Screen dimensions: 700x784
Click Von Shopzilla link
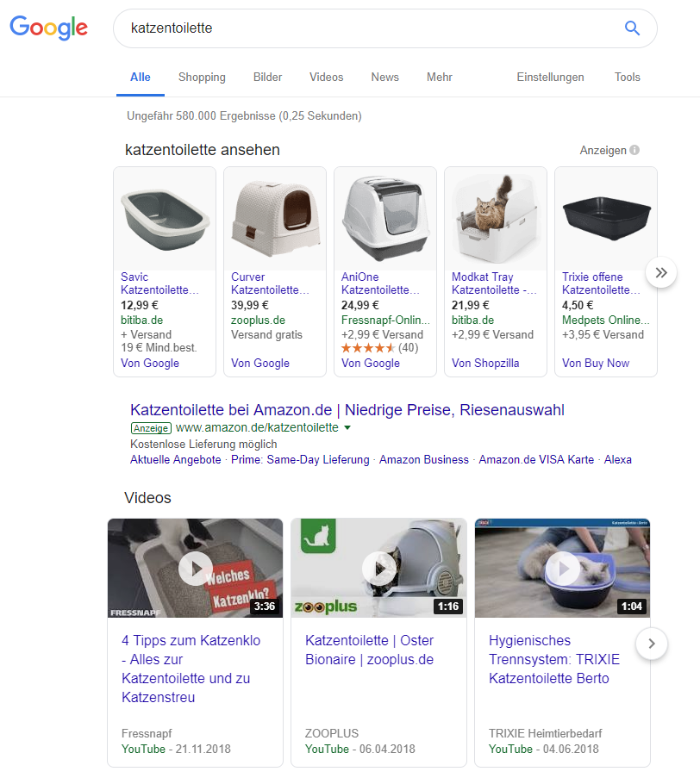coord(485,363)
